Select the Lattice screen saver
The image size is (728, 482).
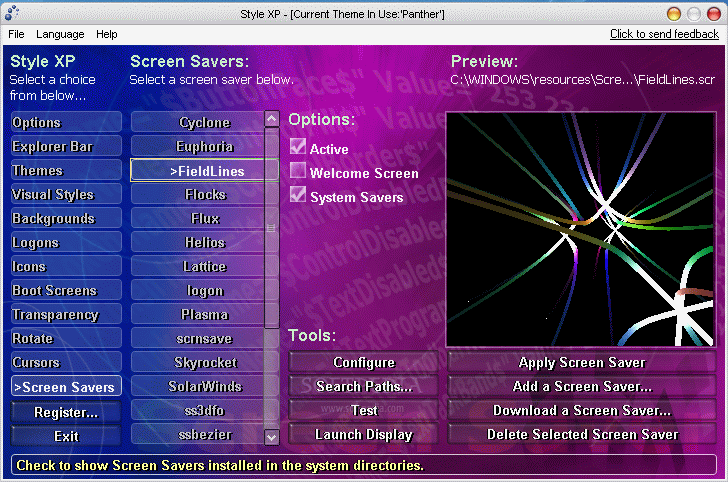click(x=198, y=267)
